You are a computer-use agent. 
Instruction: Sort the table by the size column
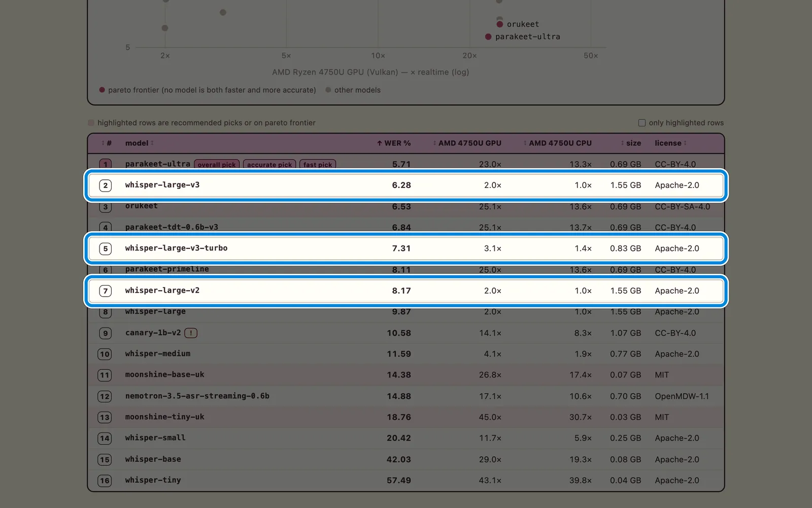click(x=631, y=143)
